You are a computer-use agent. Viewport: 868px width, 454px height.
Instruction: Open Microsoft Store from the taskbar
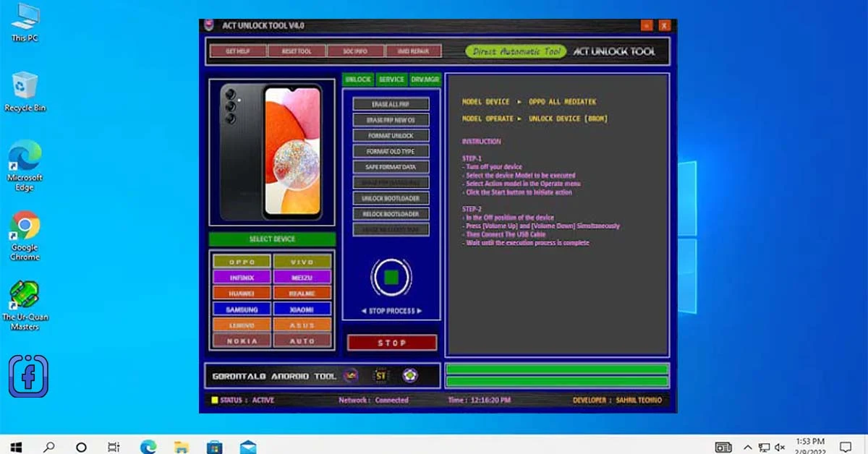pyautogui.click(x=215, y=447)
